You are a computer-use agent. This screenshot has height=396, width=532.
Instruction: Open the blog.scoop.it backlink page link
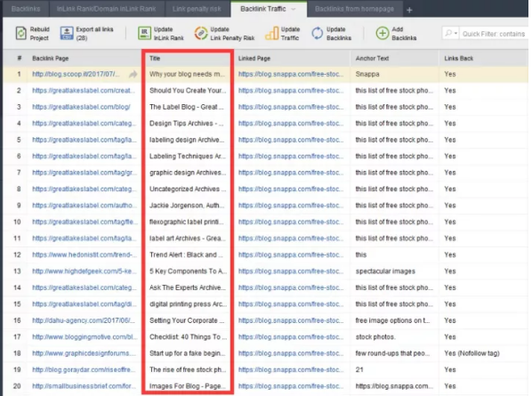tap(76, 74)
